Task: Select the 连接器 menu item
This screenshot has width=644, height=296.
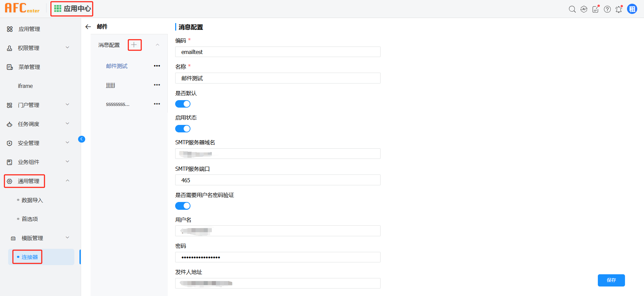Action: pos(30,257)
